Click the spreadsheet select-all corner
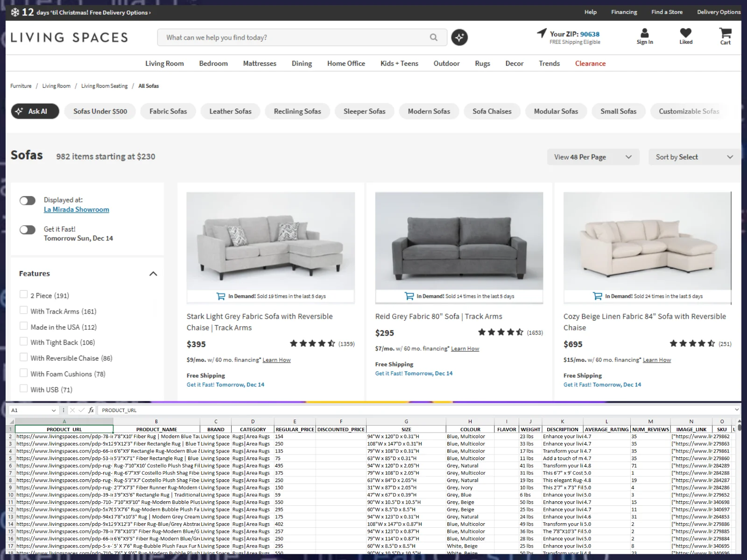The width and height of the screenshot is (747, 560). coord(10,421)
